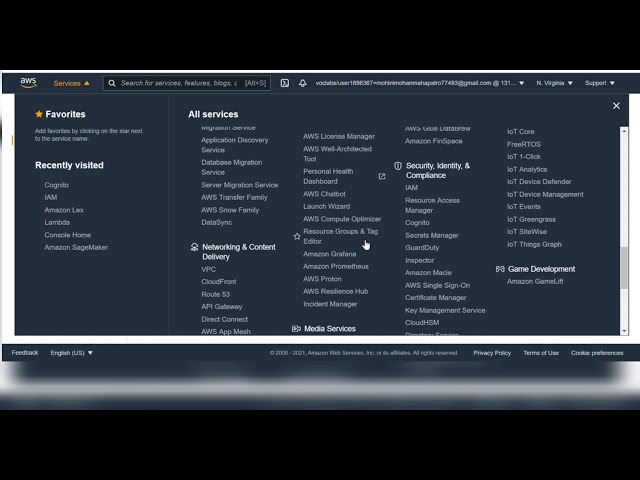Open AWS Proton service
This screenshot has height=480, width=640.
pos(322,279)
